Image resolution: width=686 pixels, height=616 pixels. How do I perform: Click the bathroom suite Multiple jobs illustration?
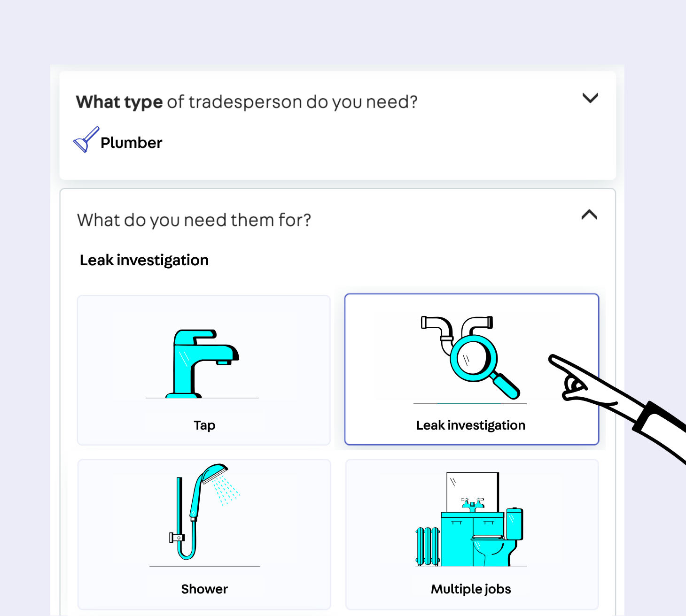click(469, 519)
